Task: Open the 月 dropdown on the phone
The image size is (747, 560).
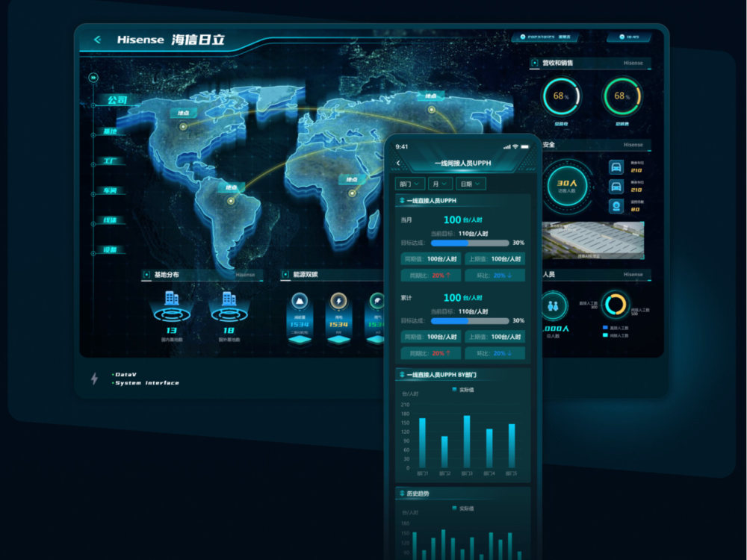Action: 440,184
